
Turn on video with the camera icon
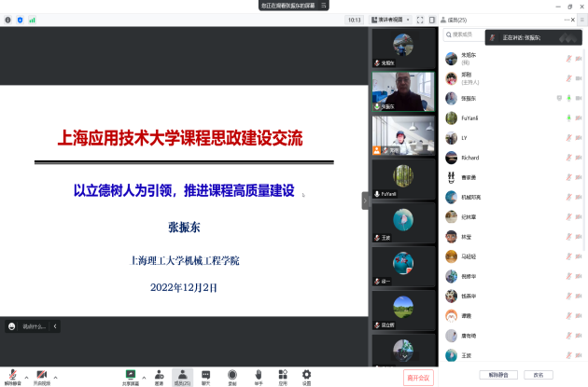tap(42, 377)
